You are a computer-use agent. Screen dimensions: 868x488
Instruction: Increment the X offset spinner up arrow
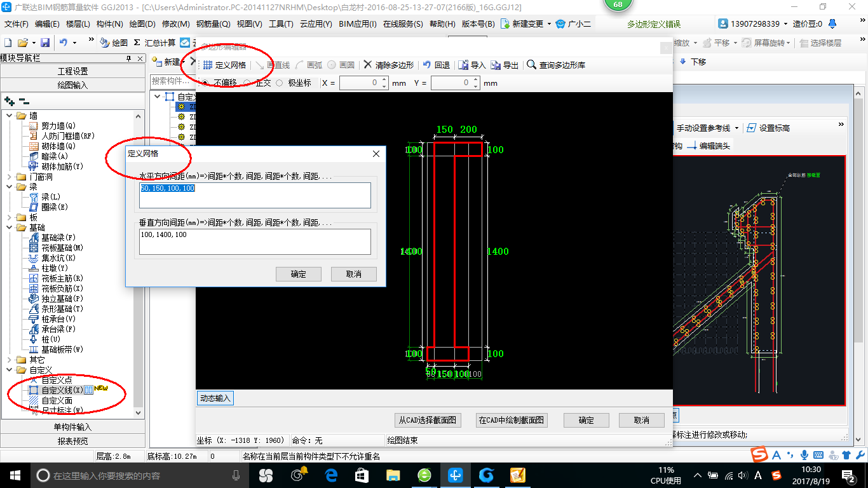coord(384,80)
